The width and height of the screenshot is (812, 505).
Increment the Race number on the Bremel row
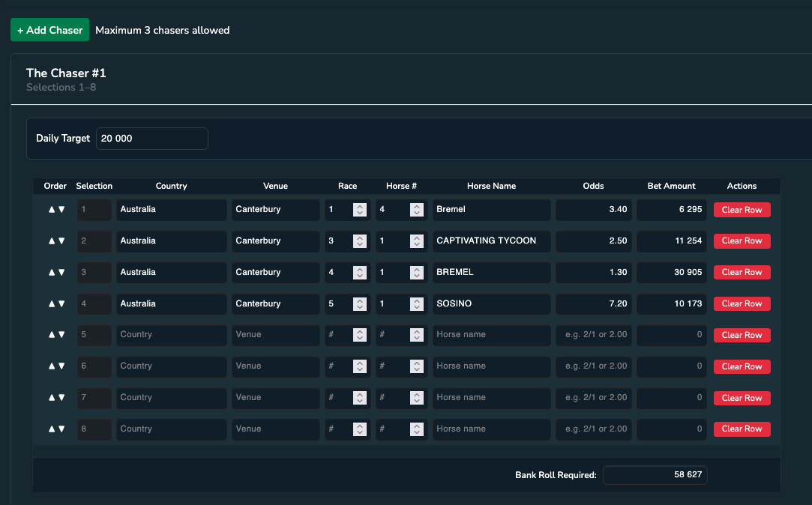[x=360, y=206]
